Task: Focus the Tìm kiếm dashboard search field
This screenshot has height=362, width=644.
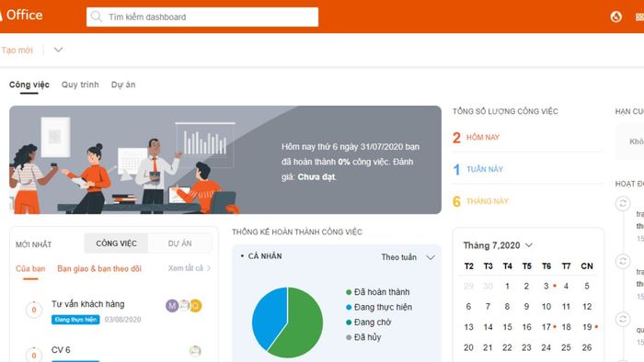Action: (x=202, y=17)
